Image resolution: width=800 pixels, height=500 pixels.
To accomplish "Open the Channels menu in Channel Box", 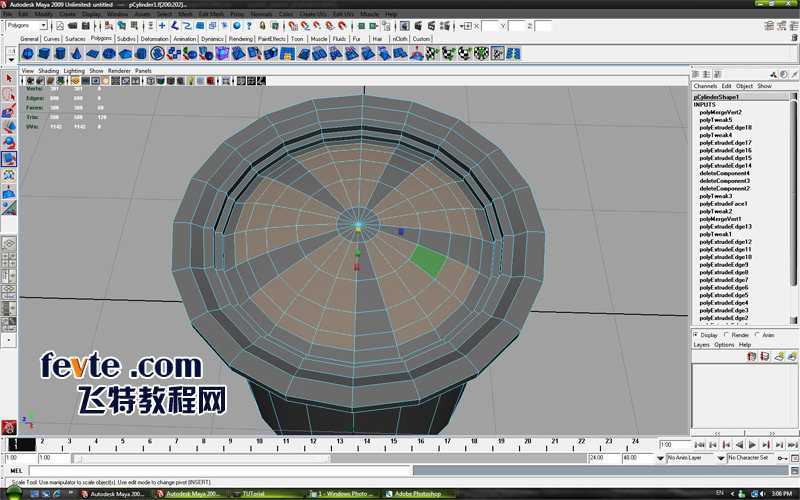I will coord(705,86).
